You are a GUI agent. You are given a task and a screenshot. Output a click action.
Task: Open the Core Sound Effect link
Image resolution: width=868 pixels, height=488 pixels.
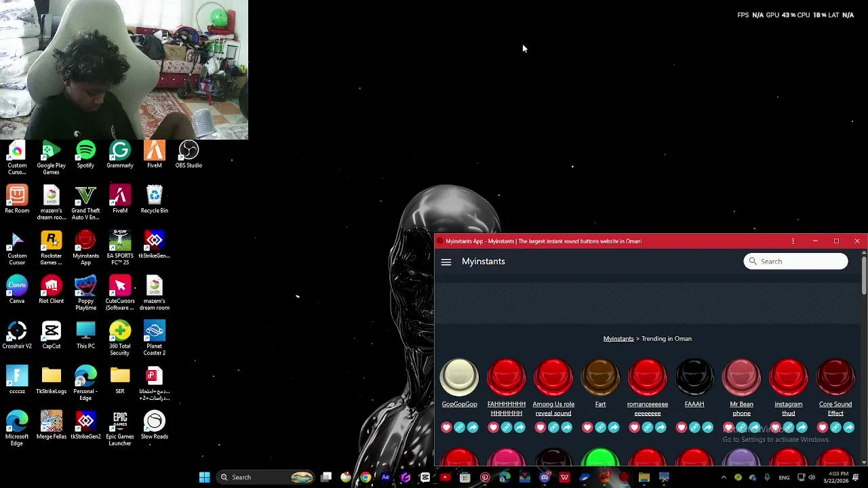pos(835,409)
